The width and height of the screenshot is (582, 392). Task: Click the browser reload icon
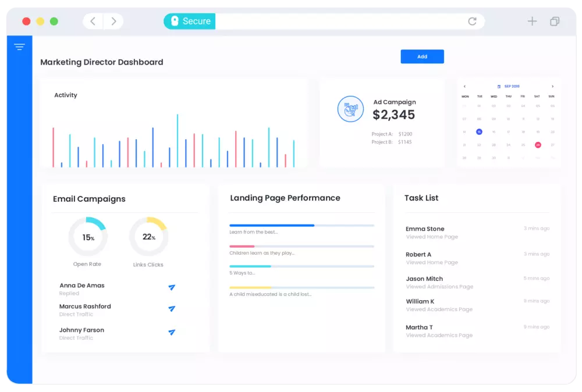[x=472, y=22]
